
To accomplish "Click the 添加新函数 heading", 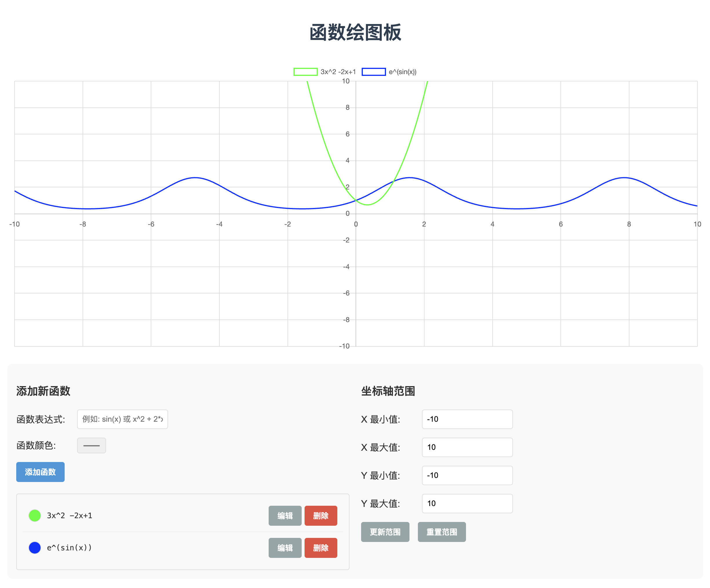I will 43,391.
